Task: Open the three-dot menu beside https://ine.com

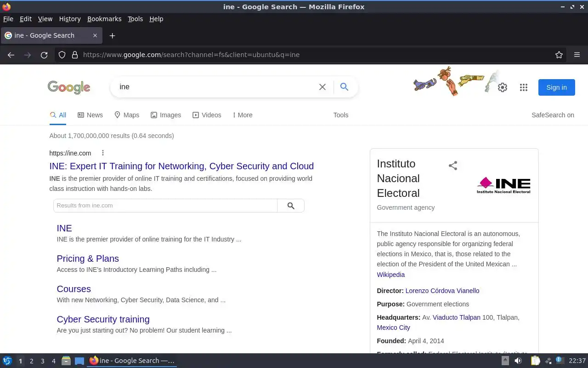Action: coord(103,153)
